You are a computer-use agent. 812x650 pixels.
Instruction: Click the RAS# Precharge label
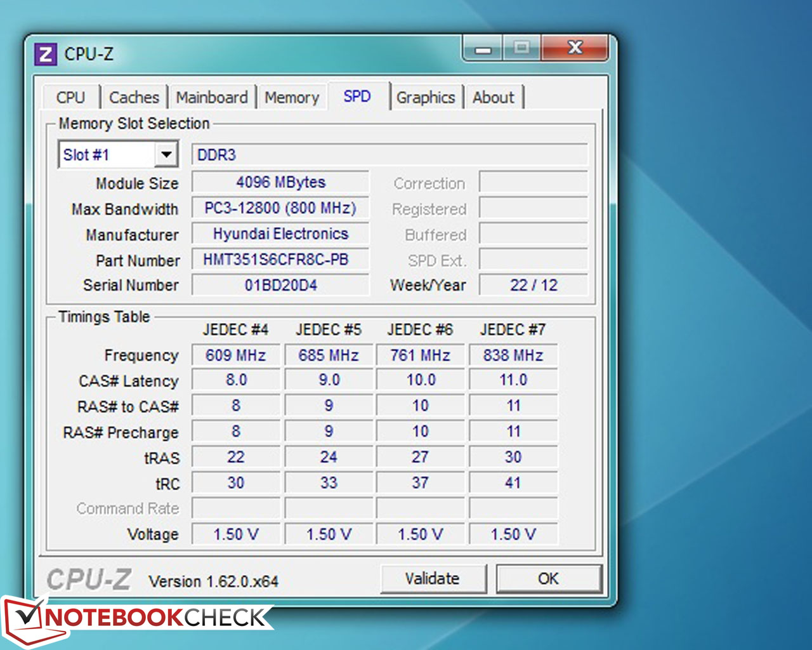click(x=121, y=433)
